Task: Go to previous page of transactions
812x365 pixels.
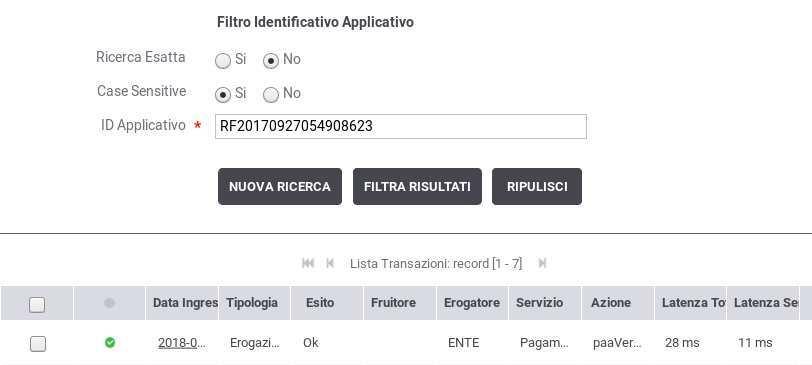Action: [330, 264]
